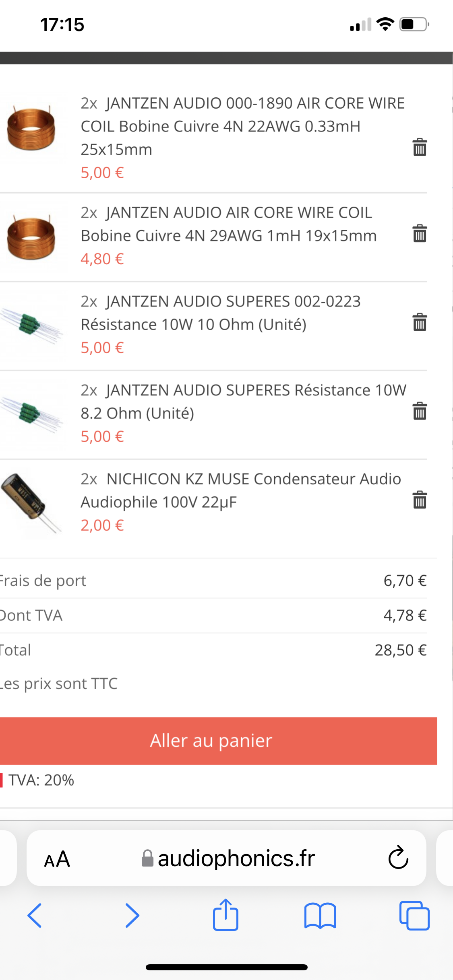
Task: Open Safari bookmarks
Action: [320, 916]
